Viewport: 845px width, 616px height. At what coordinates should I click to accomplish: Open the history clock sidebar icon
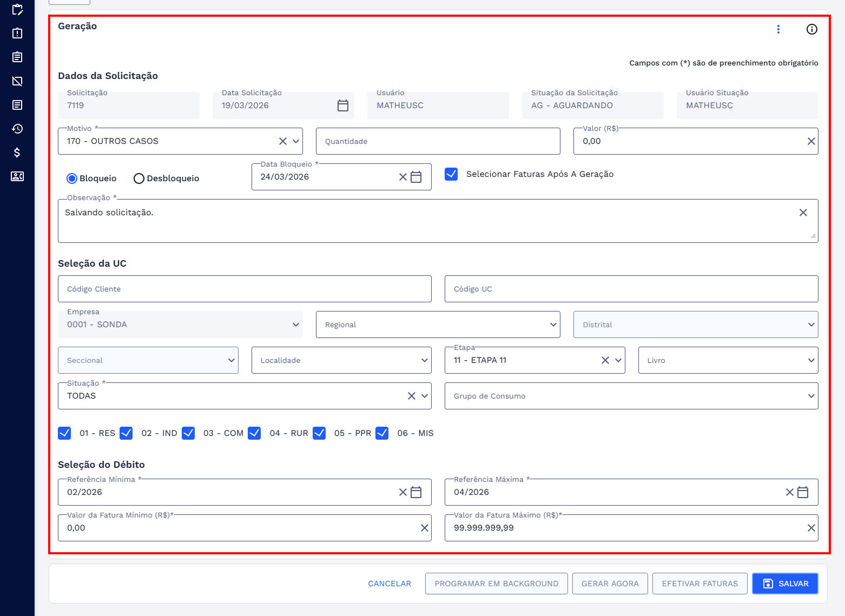click(17, 129)
